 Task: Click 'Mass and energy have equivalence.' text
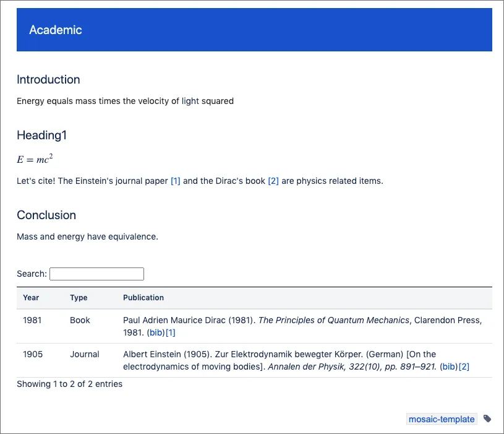[87, 237]
